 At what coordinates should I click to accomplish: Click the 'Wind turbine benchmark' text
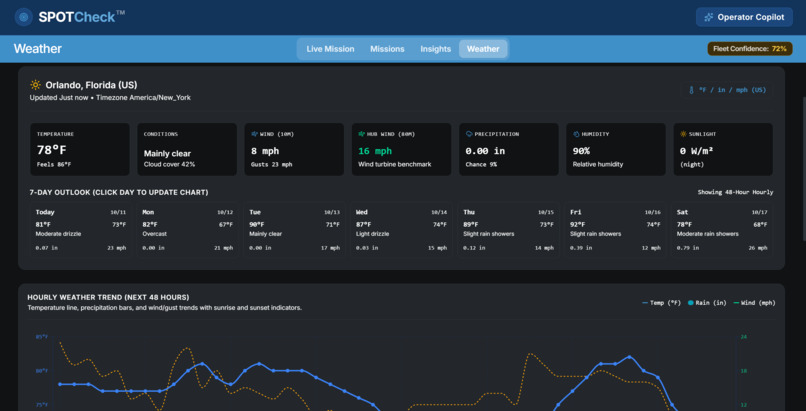(395, 164)
